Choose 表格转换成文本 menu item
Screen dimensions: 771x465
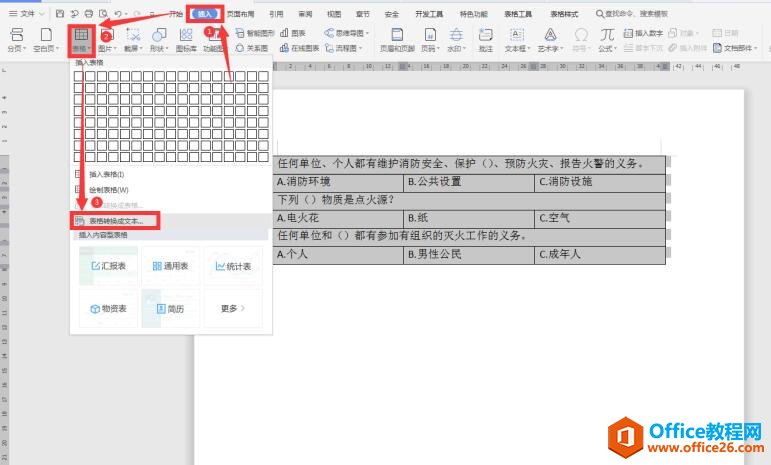[x=116, y=221]
